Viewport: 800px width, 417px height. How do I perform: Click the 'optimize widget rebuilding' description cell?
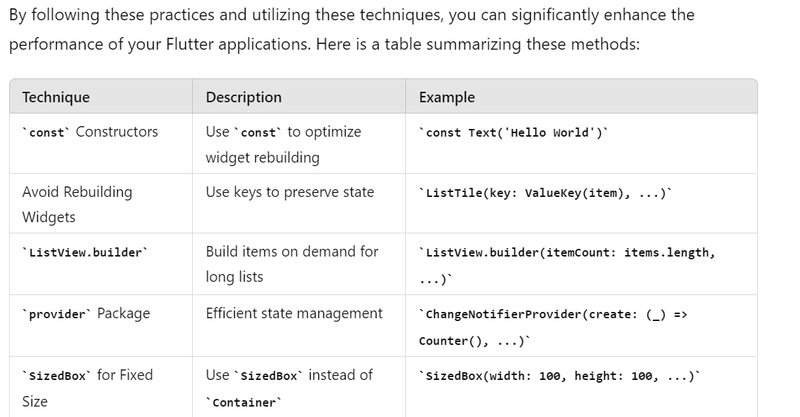pos(283,144)
